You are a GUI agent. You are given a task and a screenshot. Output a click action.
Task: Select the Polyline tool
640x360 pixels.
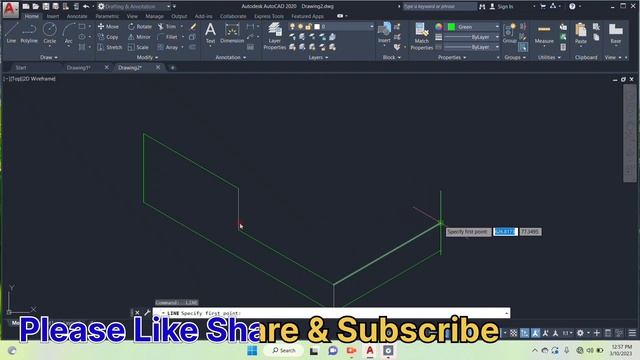29,33
